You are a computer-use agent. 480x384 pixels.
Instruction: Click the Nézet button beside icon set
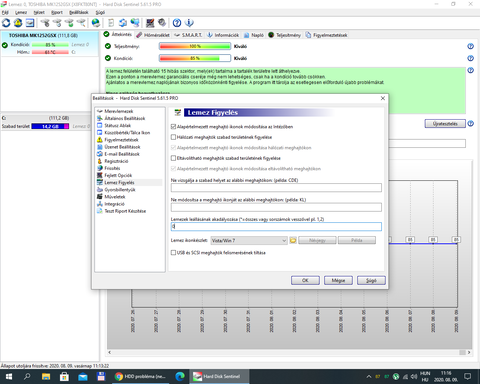pos(317,240)
